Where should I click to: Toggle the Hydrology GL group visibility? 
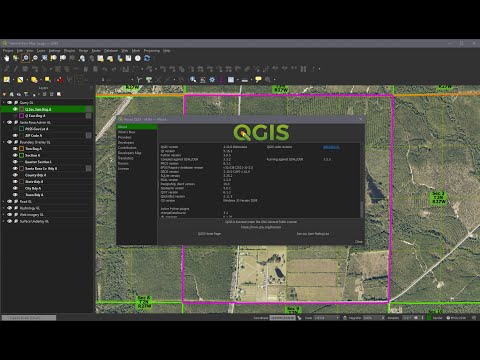click(10, 208)
